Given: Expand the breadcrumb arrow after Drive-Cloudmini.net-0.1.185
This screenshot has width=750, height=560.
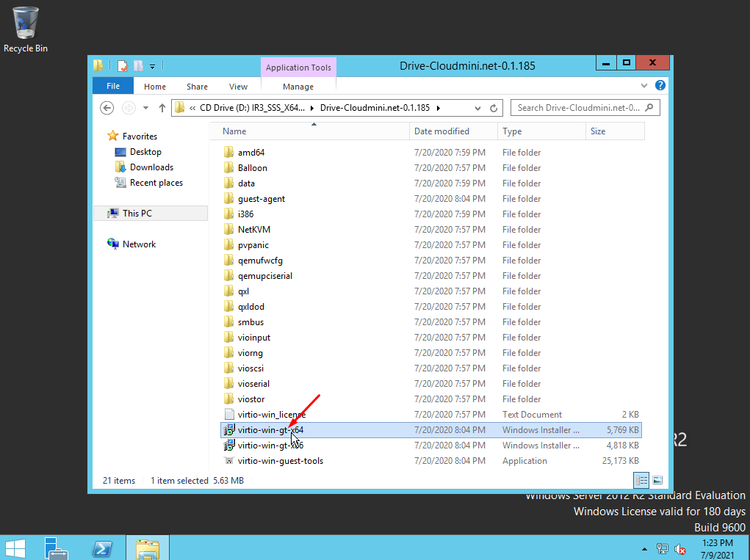Looking at the screenshot, I should (438, 108).
